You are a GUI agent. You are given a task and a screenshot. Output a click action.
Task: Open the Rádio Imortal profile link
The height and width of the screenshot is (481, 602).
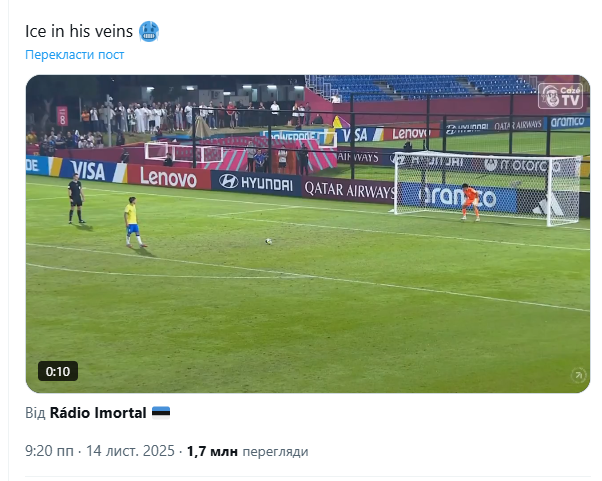(98, 413)
